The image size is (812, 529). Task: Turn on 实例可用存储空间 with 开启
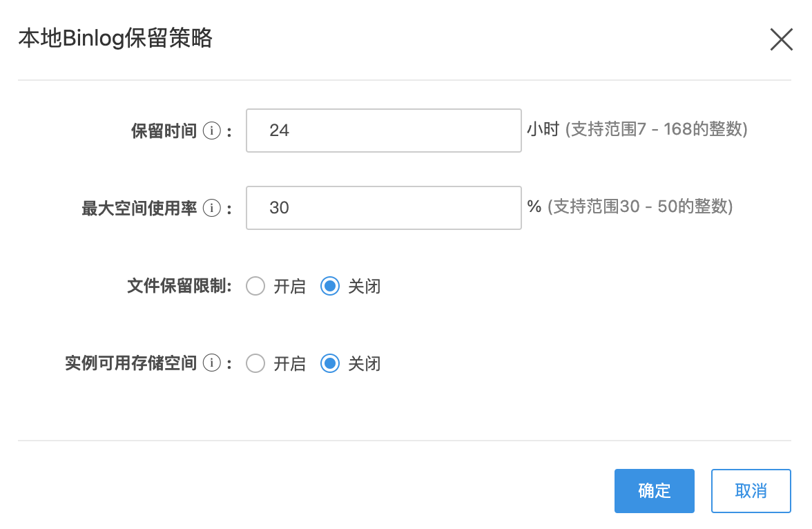pos(256,363)
